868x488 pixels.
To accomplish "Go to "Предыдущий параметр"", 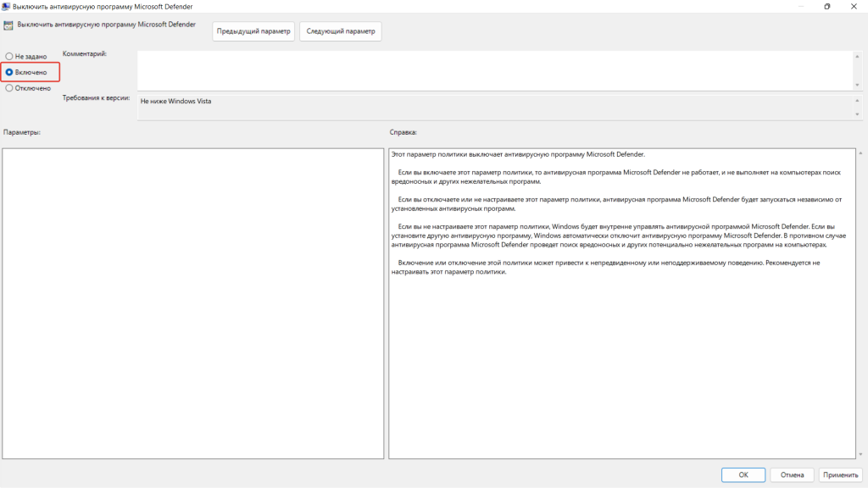I will click(253, 31).
